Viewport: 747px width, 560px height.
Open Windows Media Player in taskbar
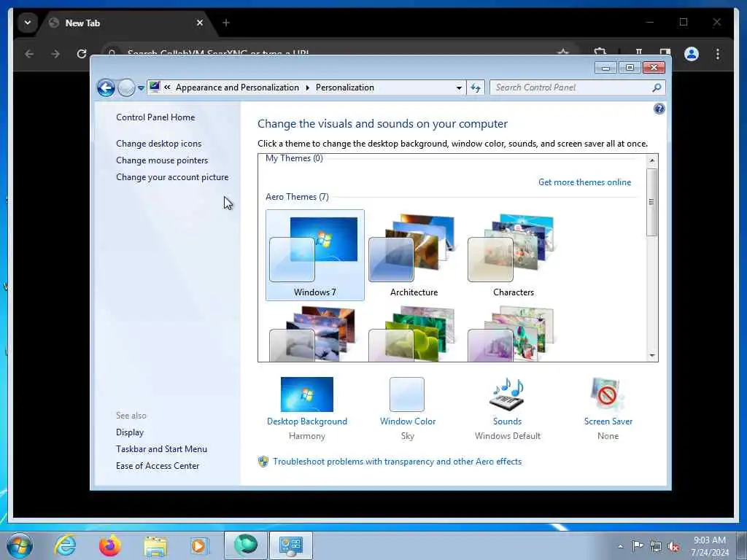coord(199,545)
